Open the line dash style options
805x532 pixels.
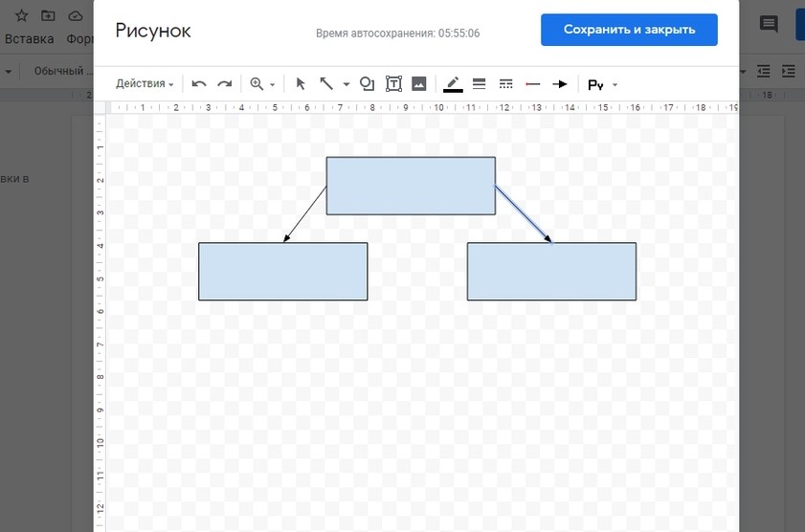pos(506,84)
